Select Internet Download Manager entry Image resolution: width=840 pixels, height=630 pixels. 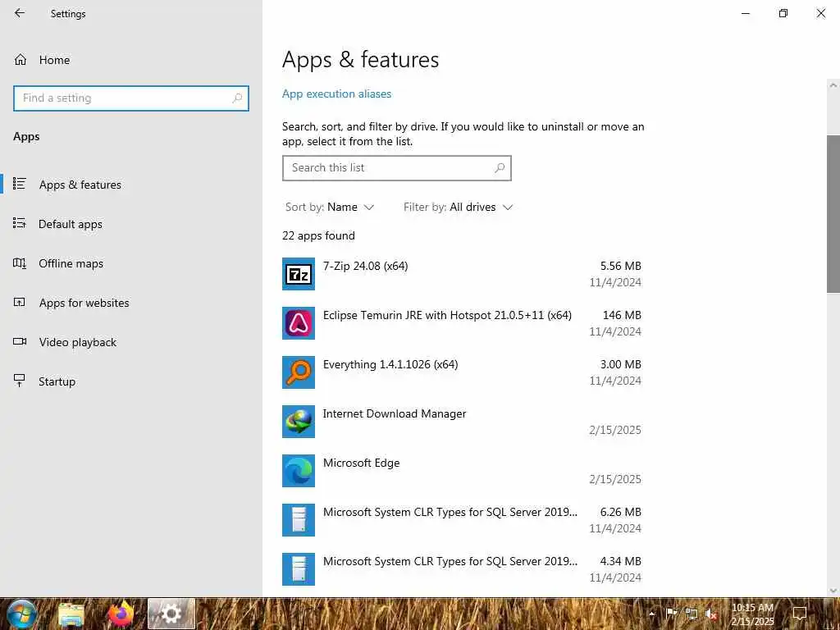[x=462, y=422]
